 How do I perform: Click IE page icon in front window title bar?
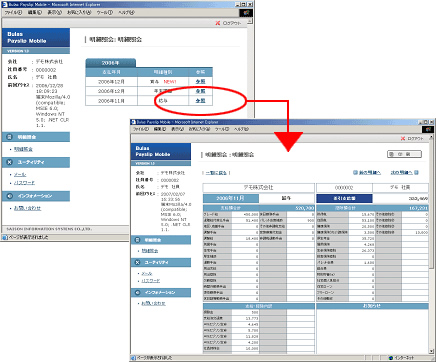[x=133, y=122]
